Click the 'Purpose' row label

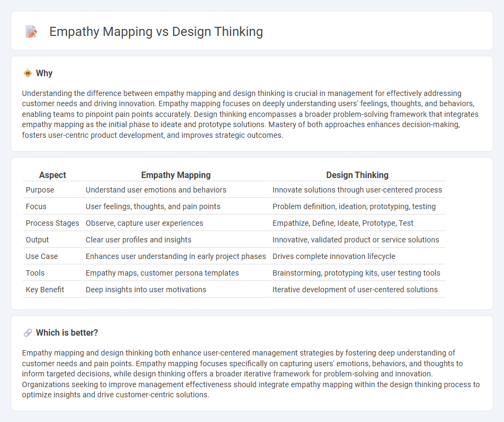click(40, 190)
